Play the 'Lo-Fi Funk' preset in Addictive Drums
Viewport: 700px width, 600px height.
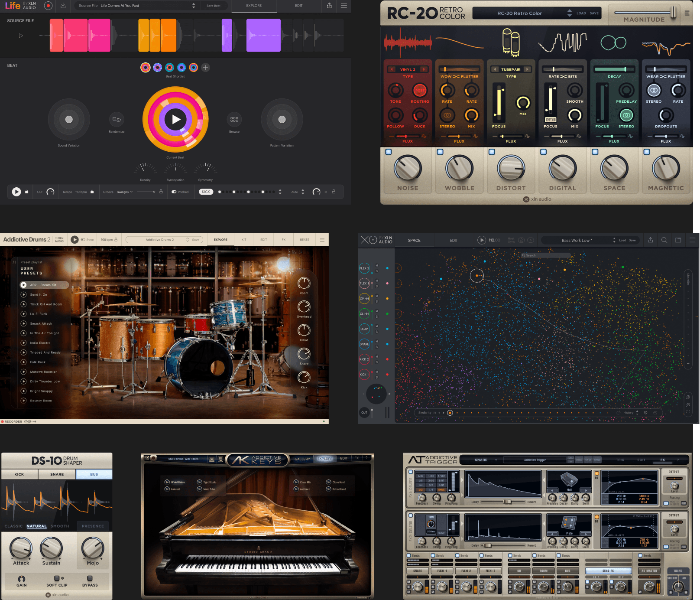[x=24, y=314]
